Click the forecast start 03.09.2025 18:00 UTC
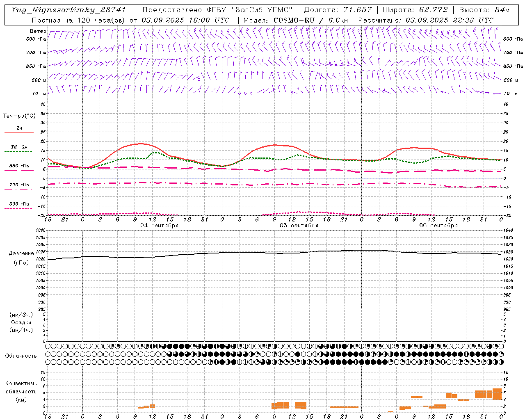Screen dimensions: 525x420 click(x=185, y=20)
